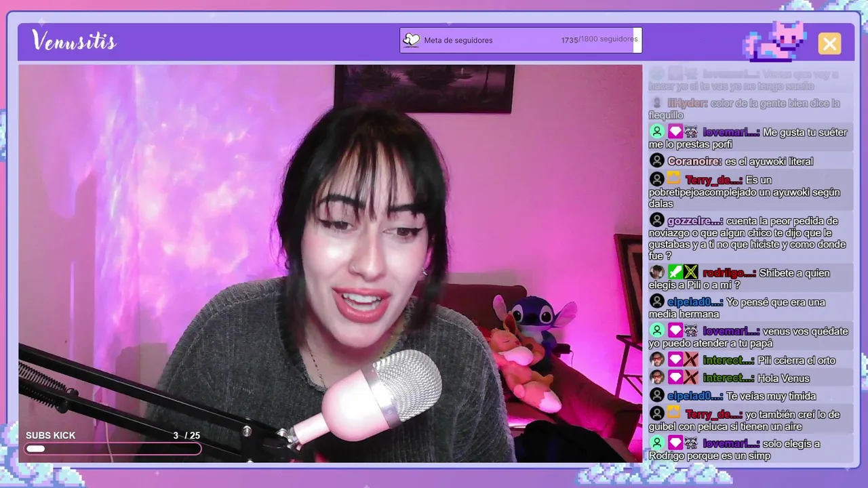Viewport: 868px width, 488px height.
Task: Click the raccoon badge beside 'Me gusta tu suéter'
Action: (691, 131)
